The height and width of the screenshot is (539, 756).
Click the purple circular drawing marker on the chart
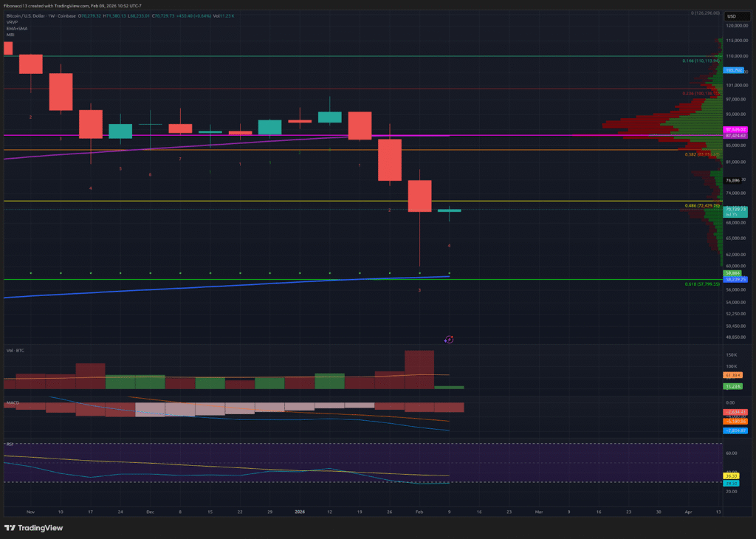point(449,339)
